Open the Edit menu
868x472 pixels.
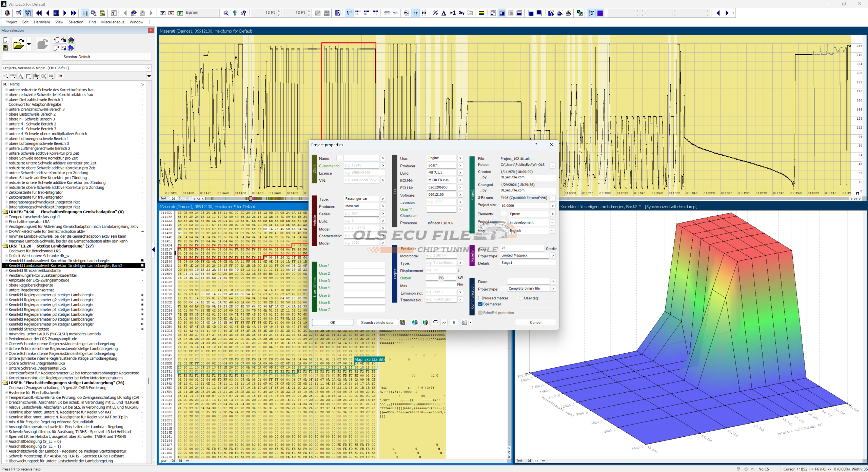(25, 22)
